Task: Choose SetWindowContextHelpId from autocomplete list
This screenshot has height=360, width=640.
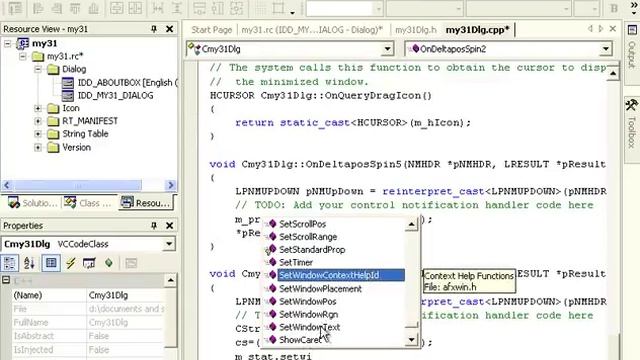Action: coord(341,275)
